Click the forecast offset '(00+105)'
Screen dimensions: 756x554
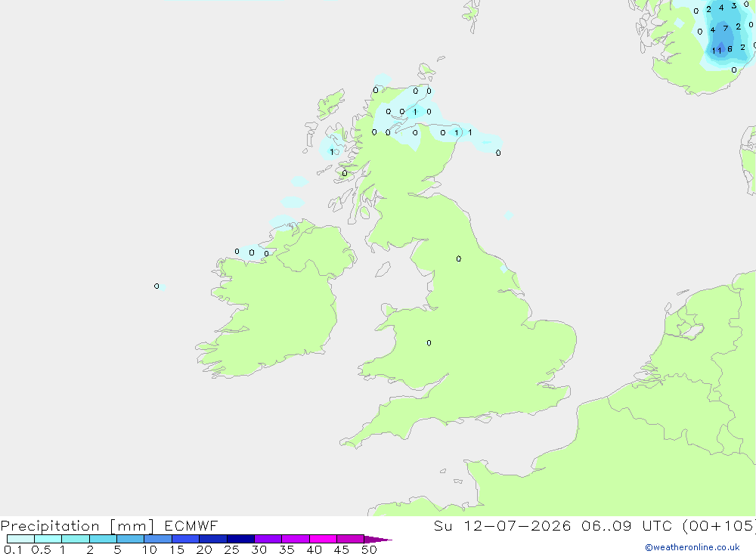720,525
